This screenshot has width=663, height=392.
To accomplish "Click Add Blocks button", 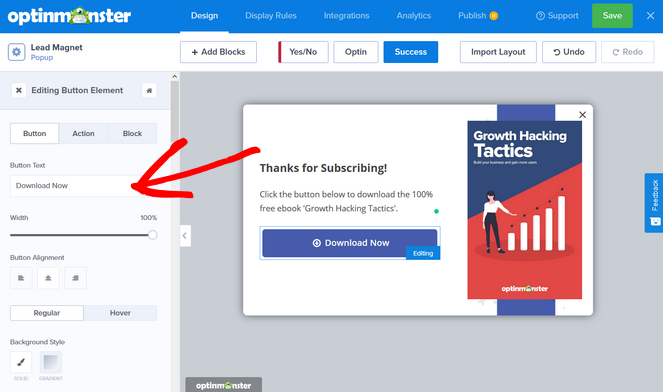I will point(218,52).
